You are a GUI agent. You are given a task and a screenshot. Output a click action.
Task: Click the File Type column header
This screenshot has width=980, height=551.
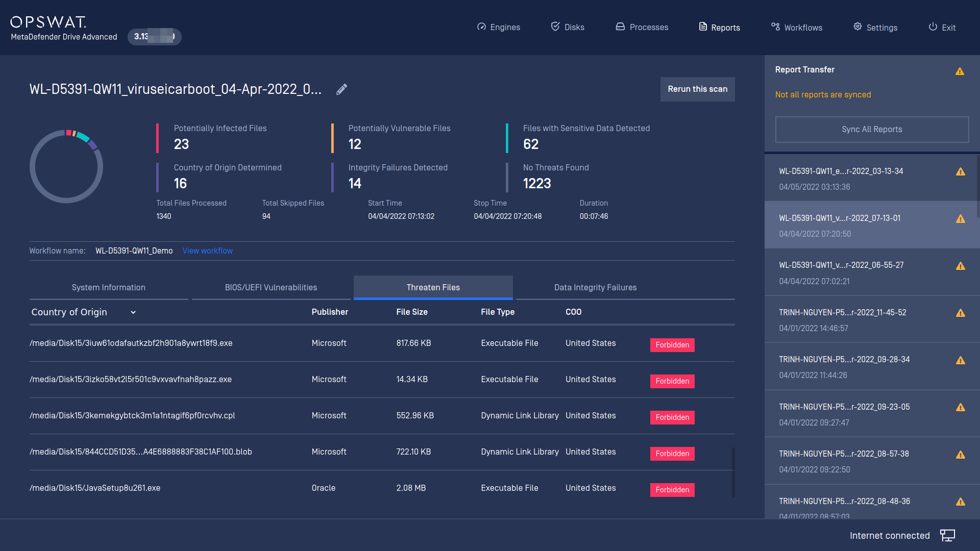click(x=498, y=312)
